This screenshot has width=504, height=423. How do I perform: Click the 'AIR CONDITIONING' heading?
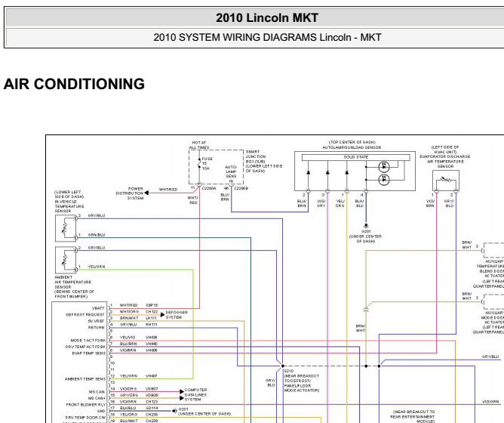pyautogui.click(x=74, y=84)
